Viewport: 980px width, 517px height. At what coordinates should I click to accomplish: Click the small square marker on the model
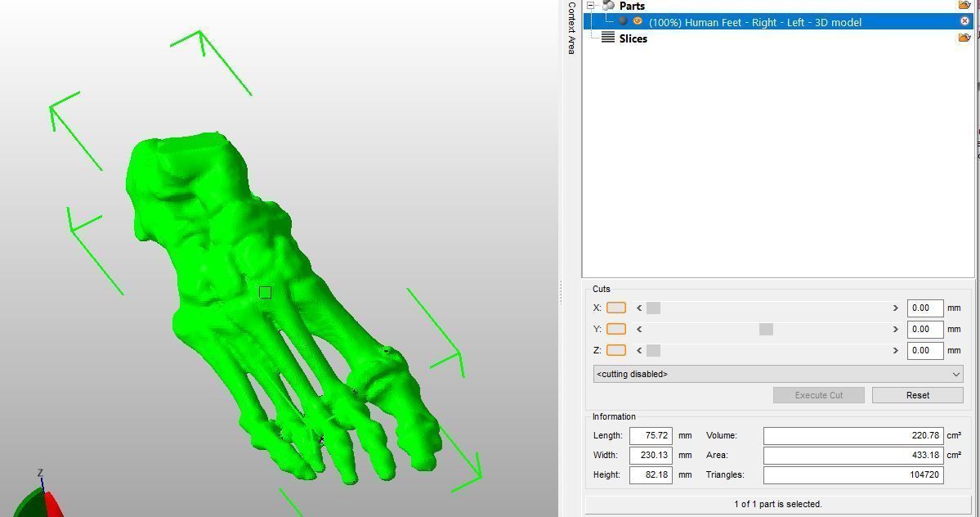pyautogui.click(x=265, y=293)
